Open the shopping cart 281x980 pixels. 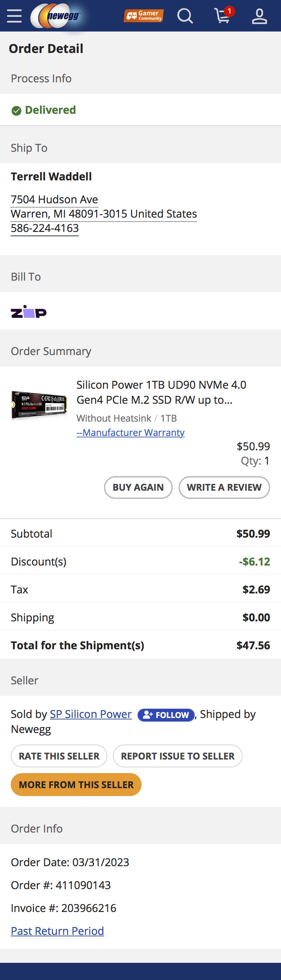(223, 16)
